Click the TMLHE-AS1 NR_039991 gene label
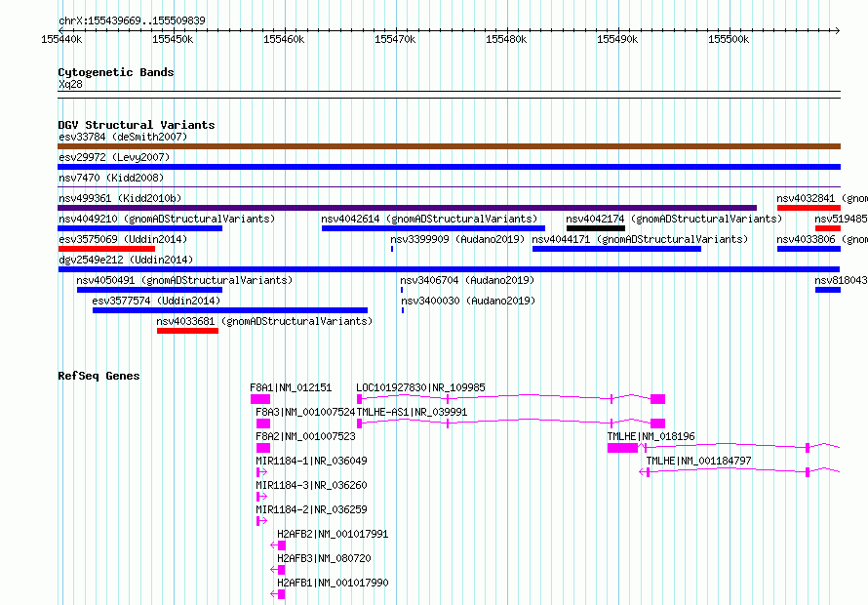This screenshot has height=605, width=868. point(412,412)
